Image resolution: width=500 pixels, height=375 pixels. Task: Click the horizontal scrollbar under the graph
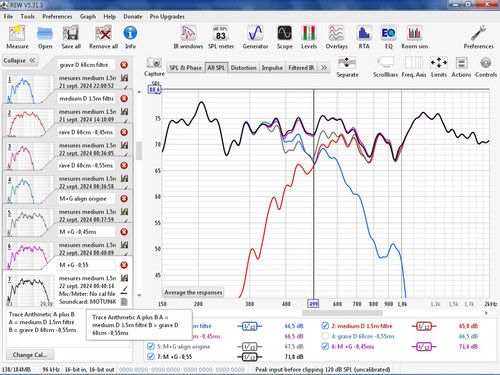(x=342, y=313)
